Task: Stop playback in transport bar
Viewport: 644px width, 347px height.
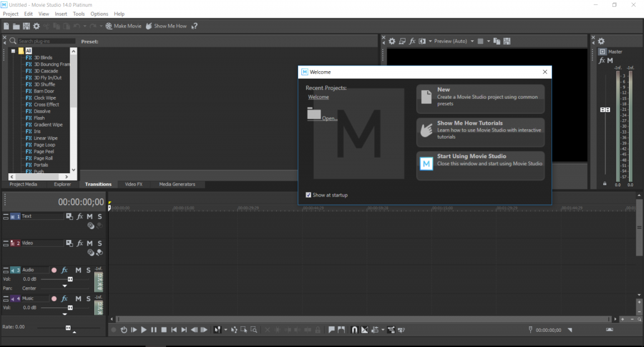Action: coord(164,330)
